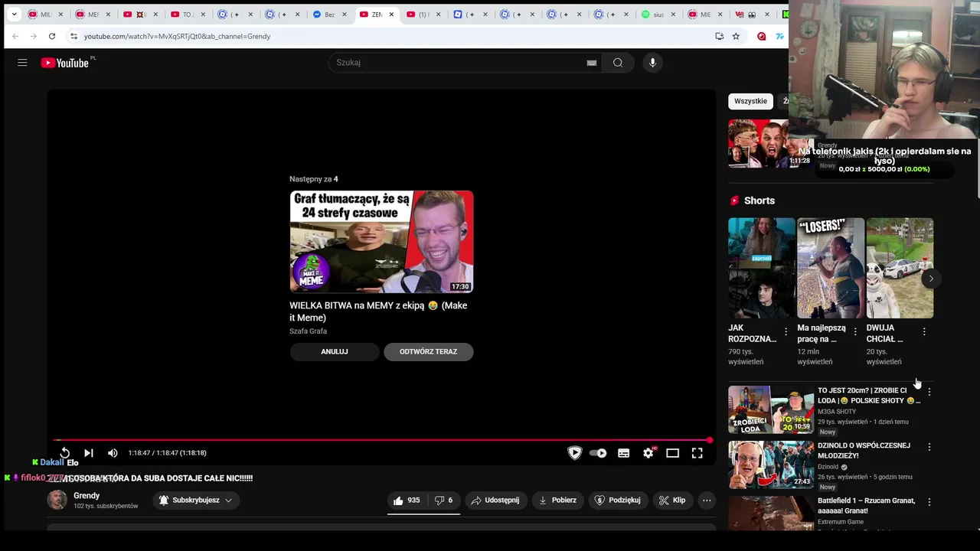Skip to next video
The width and height of the screenshot is (980, 551).
pos(89,453)
